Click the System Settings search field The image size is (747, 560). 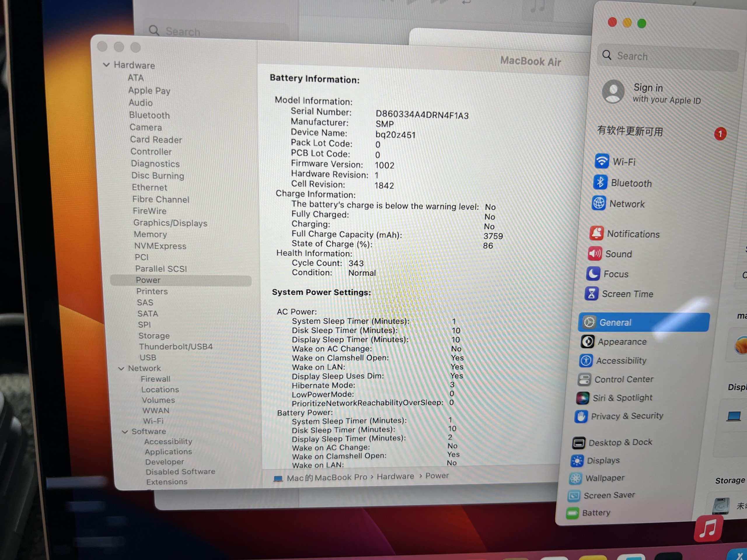[668, 57]
